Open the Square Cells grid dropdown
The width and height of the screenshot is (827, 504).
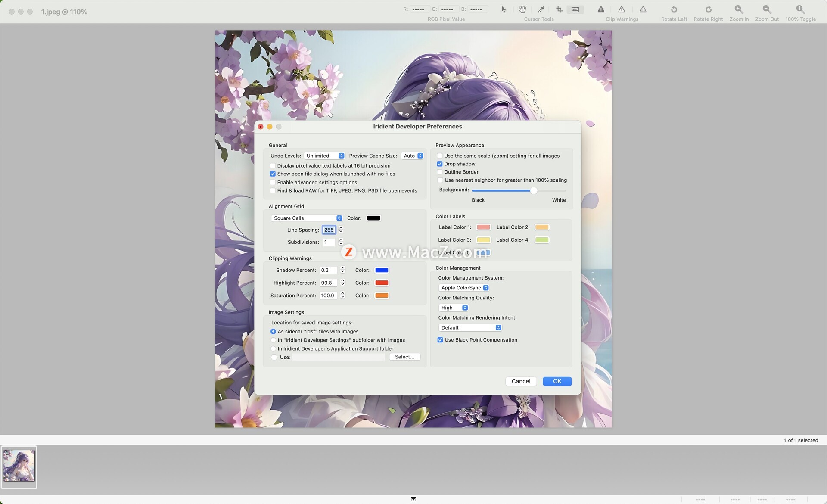307,218
